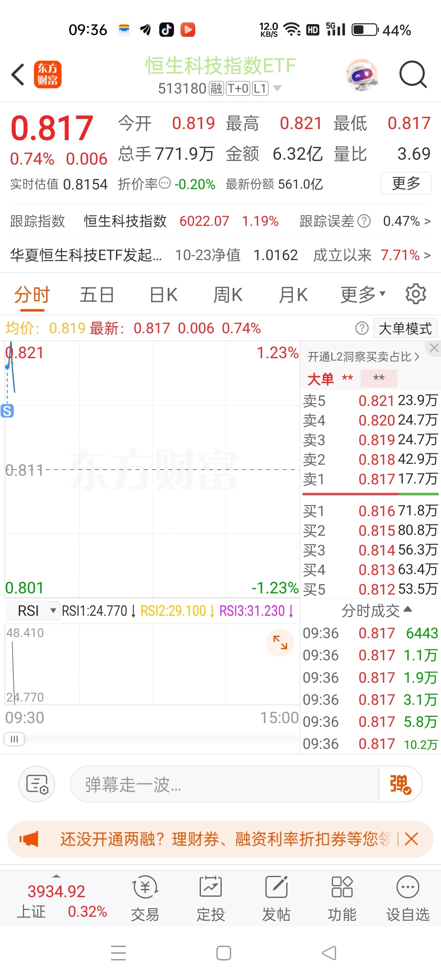The width and height of the screenshot is (441, 980).
Task: Tap the Android home button
Action: point(223,953)
